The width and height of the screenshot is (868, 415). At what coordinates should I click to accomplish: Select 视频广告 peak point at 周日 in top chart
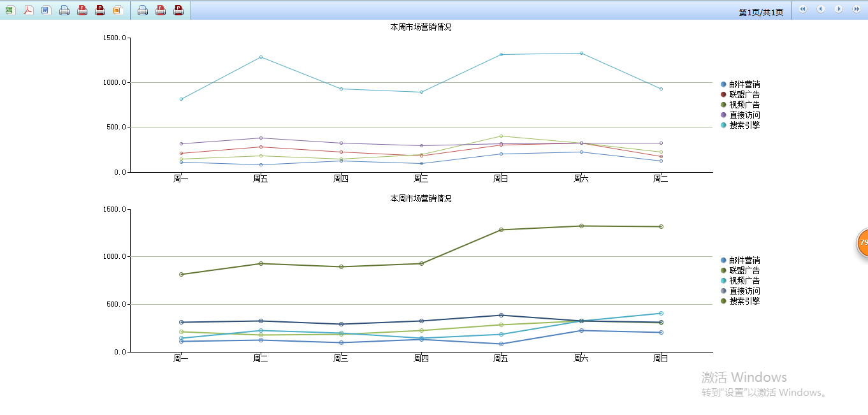pos(501,136)
